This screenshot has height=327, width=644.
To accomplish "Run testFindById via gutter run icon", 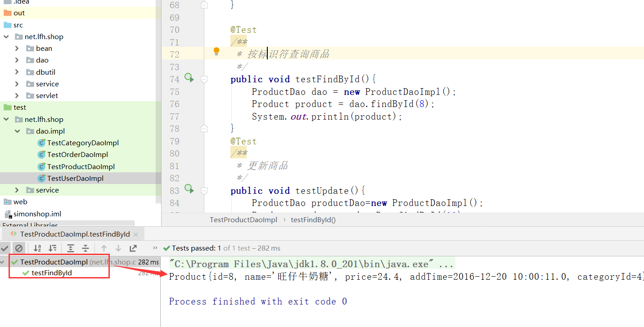I will point(189,78).
